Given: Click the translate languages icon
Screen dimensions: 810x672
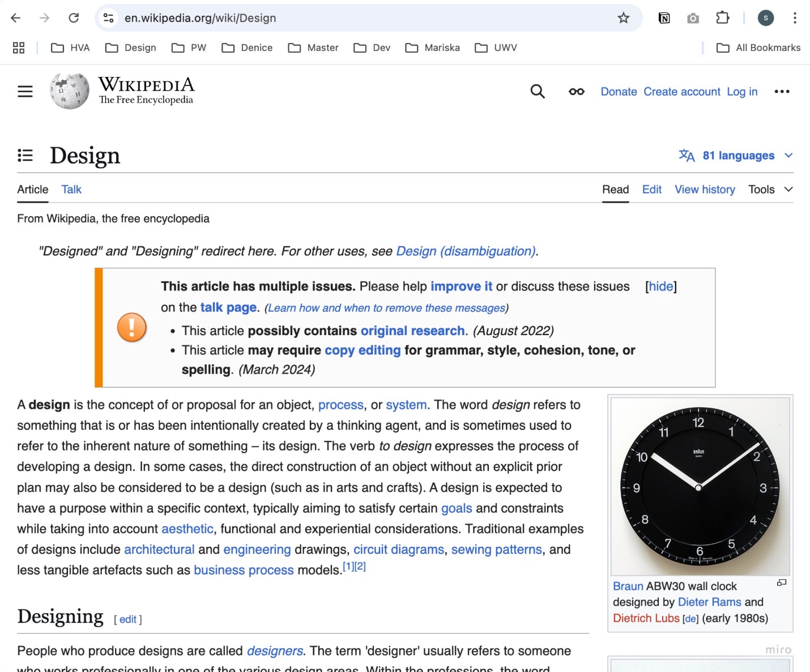Looking at the screenshot, I should (x=687, y=155).
